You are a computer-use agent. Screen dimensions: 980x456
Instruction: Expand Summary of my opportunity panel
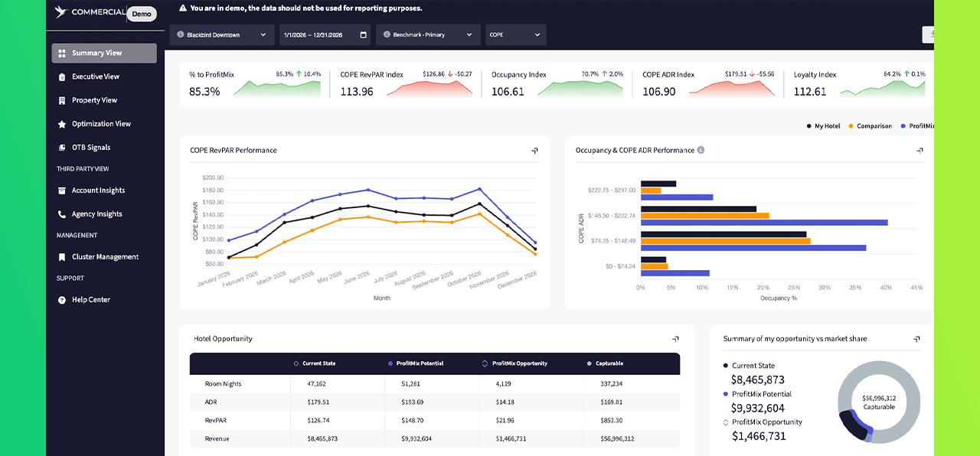916,339
